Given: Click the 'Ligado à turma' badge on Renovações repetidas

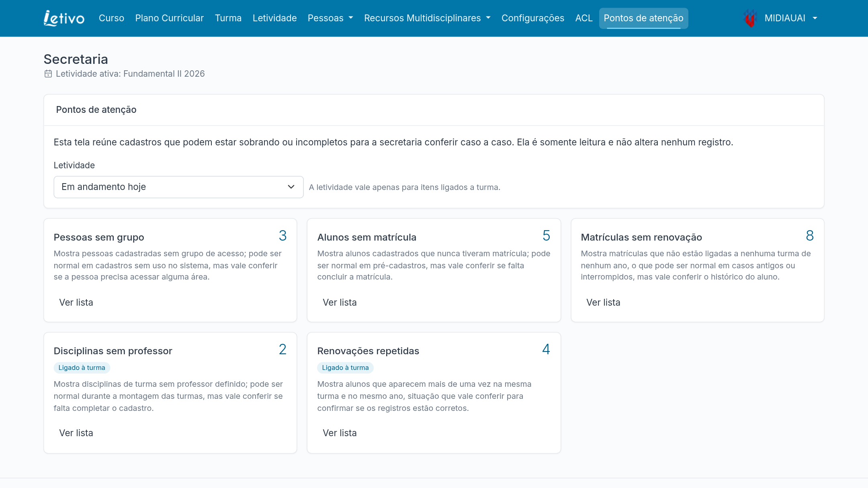Looking at the screenshot, I should click(x=346, y=368).
